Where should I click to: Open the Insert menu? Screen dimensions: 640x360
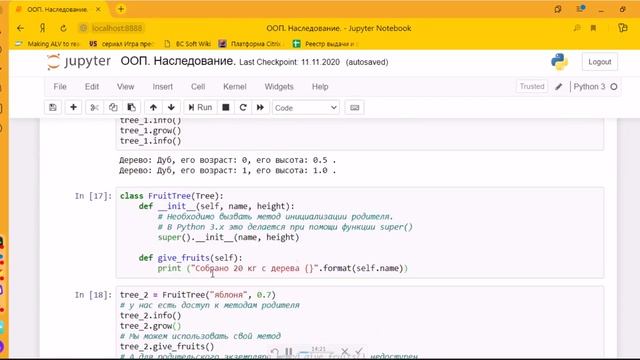pos(162,87)
